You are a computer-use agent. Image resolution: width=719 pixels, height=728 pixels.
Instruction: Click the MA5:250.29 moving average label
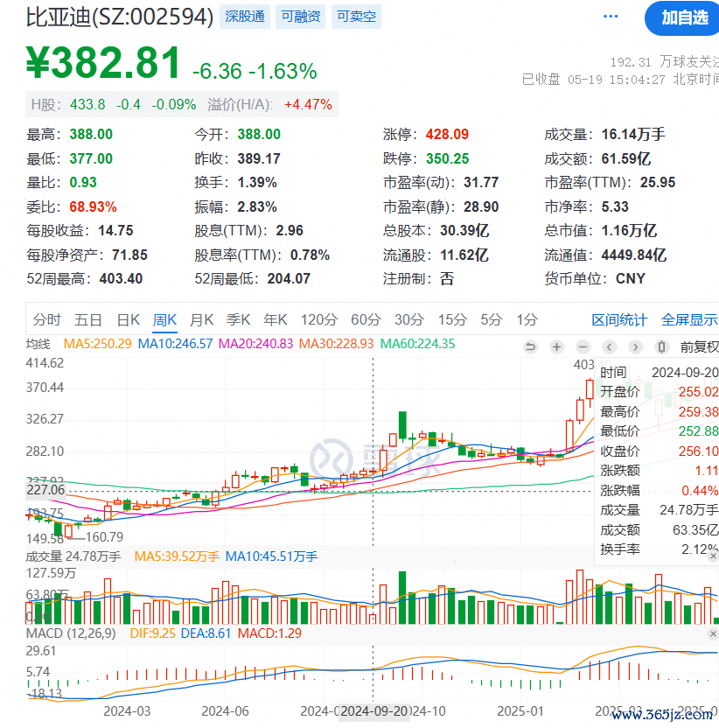coord(97,344)
